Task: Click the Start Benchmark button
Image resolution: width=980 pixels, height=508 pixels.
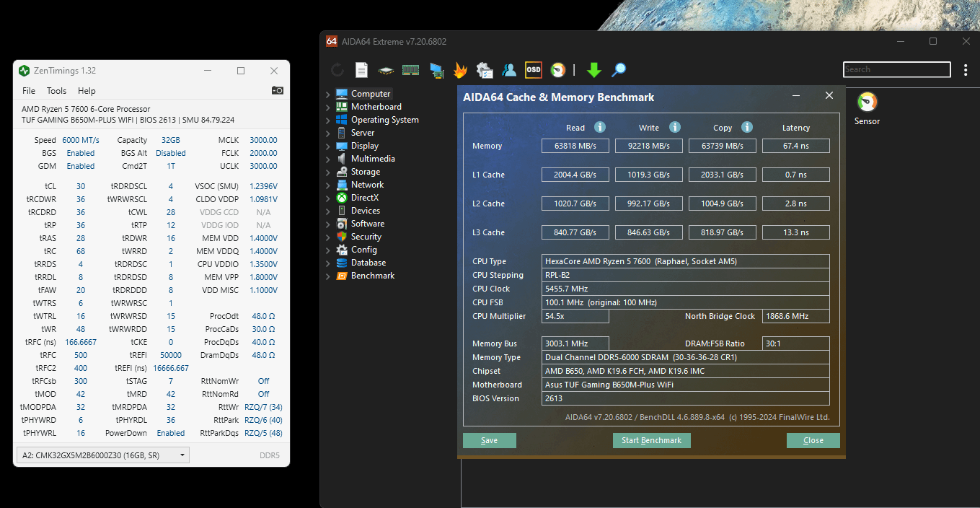Action: (x=652, y=440)
